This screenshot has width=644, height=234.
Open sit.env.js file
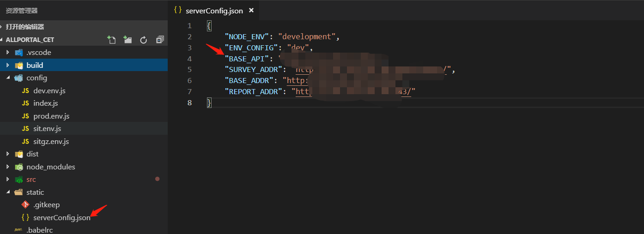pyautogui.click(x=47, y=129)
